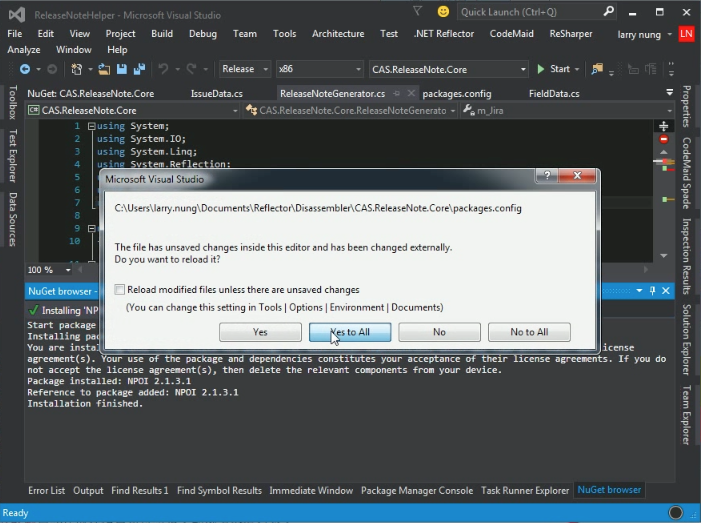Viewport: 701px width, 523px height.
Task: Click the Start debugging button
Action: [554, 69]
